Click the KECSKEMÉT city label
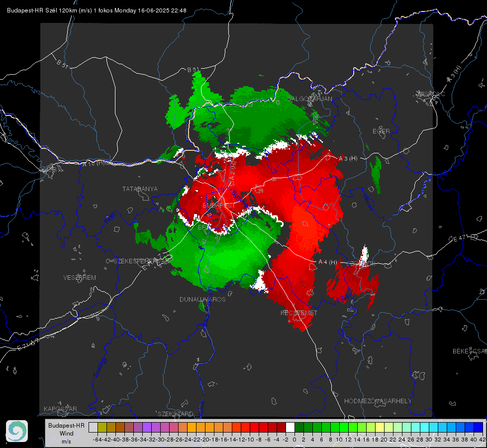 299,313
